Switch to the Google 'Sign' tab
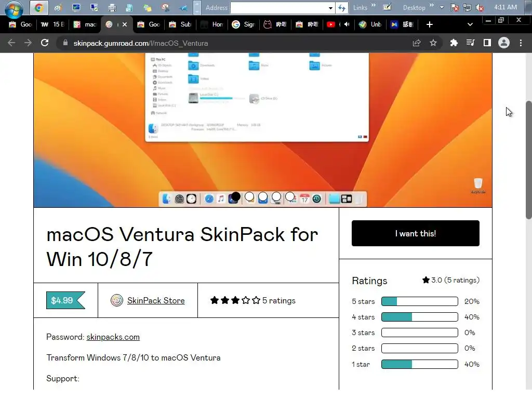Viewport: 532px width, 399px height. 244,24
